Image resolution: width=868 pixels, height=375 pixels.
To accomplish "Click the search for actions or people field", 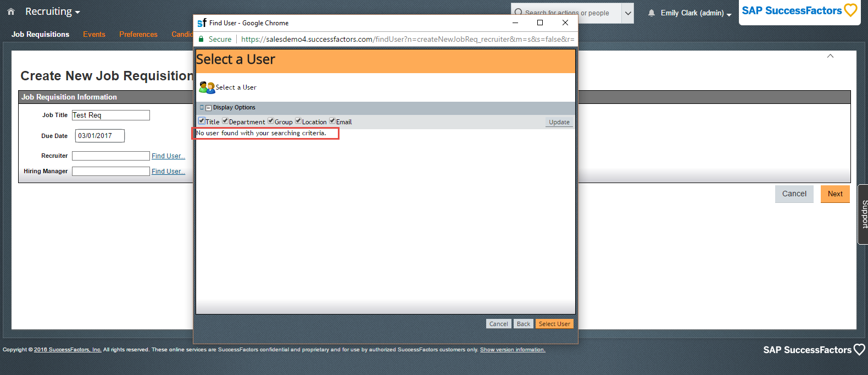I will click(x=567, y=13).
